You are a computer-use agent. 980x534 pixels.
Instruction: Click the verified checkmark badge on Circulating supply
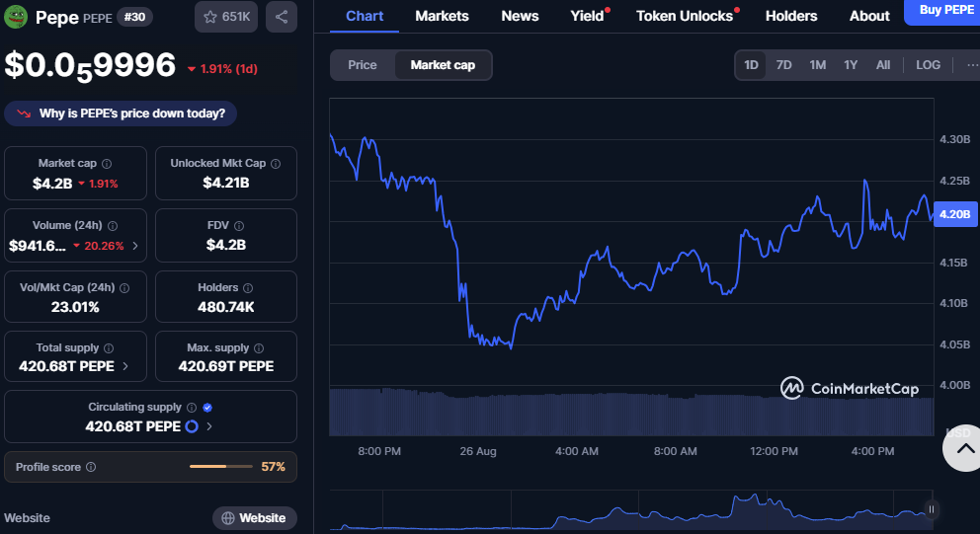click(207, 408)
